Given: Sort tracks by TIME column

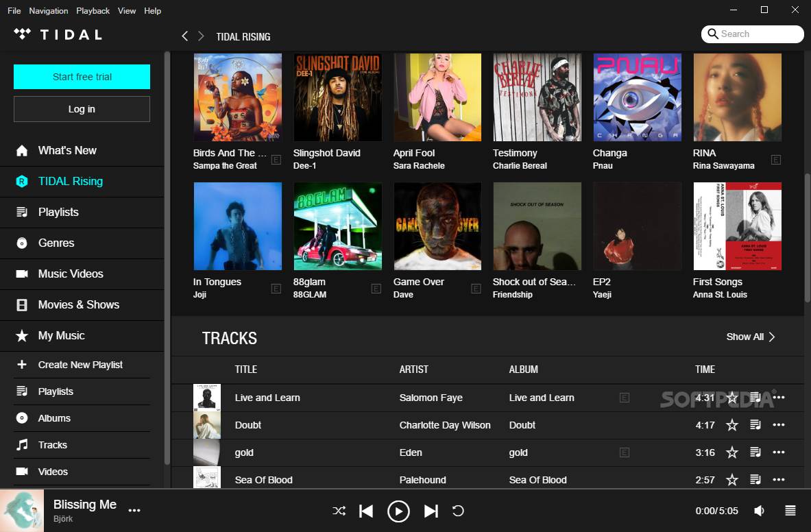Looking at the screenshot, I should coord(705,369).
